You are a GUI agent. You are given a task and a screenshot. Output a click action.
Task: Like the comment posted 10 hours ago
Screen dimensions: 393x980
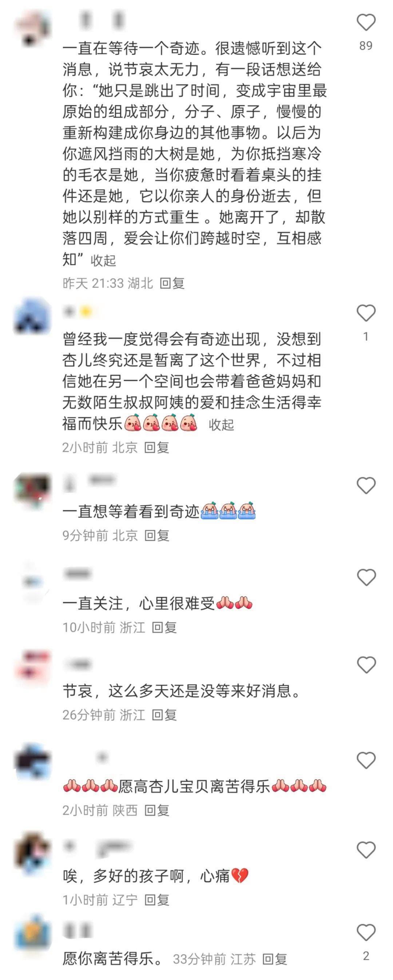pos(366,578)
